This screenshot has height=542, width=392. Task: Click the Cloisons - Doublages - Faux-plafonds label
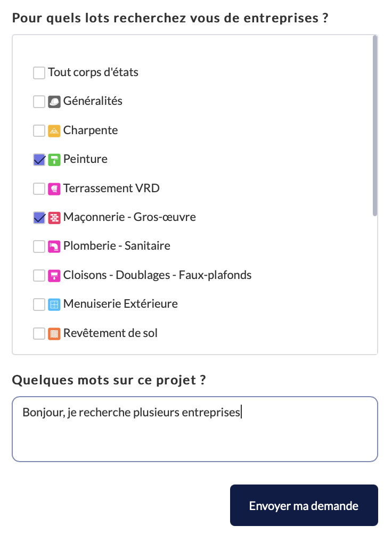pyautogui.click(x=157, y=275)
